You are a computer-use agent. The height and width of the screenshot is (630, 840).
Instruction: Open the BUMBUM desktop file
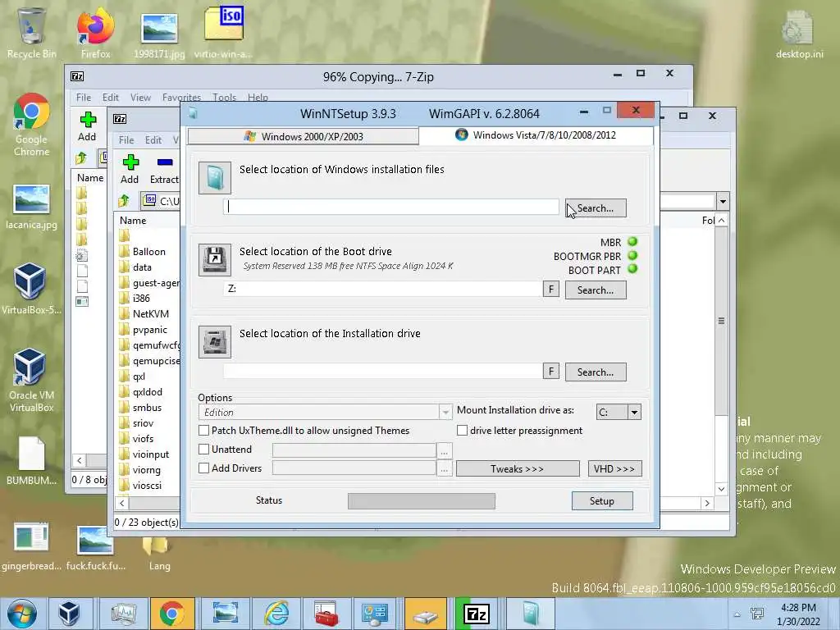[31, 461]
